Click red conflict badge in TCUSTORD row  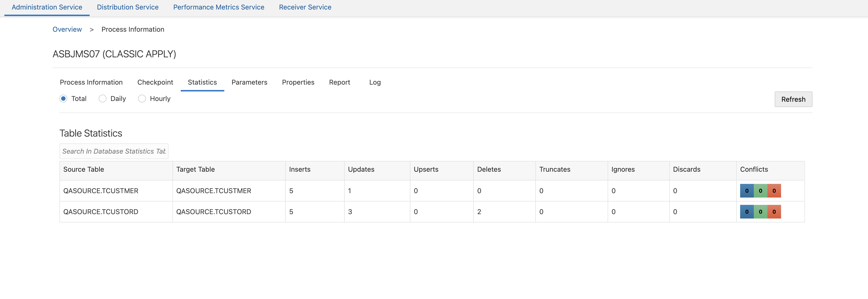pos(774,212)
